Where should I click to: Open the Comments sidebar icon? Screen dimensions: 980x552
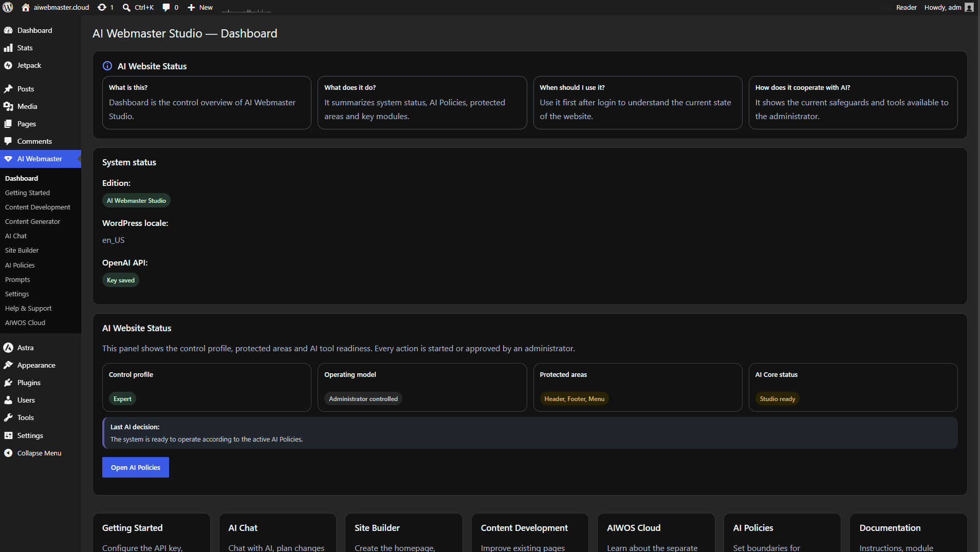pyautogui.click(x=8, y=141)
